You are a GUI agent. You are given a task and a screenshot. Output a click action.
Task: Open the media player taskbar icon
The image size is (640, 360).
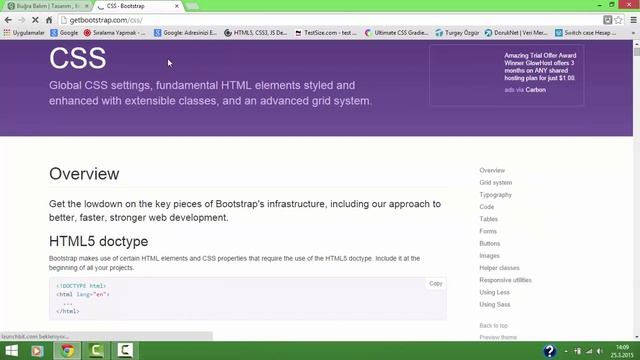tap(38, 351)
